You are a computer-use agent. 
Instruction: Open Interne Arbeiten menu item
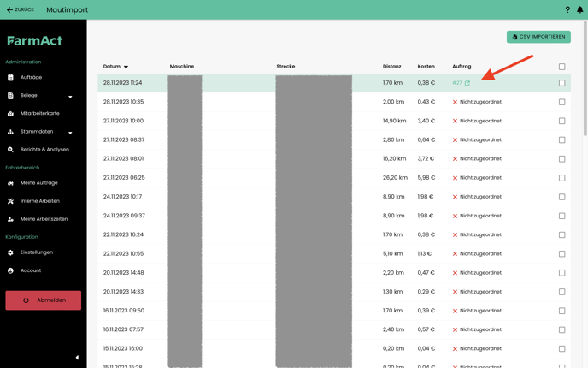tap(40, 201)
